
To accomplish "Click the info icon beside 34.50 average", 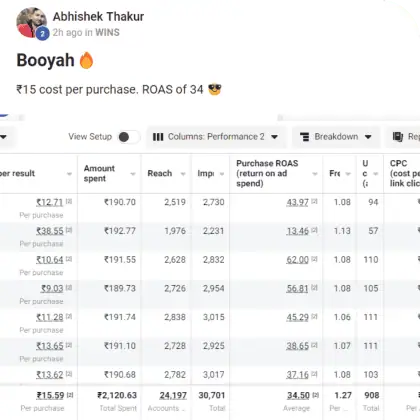I will point(316,395).
